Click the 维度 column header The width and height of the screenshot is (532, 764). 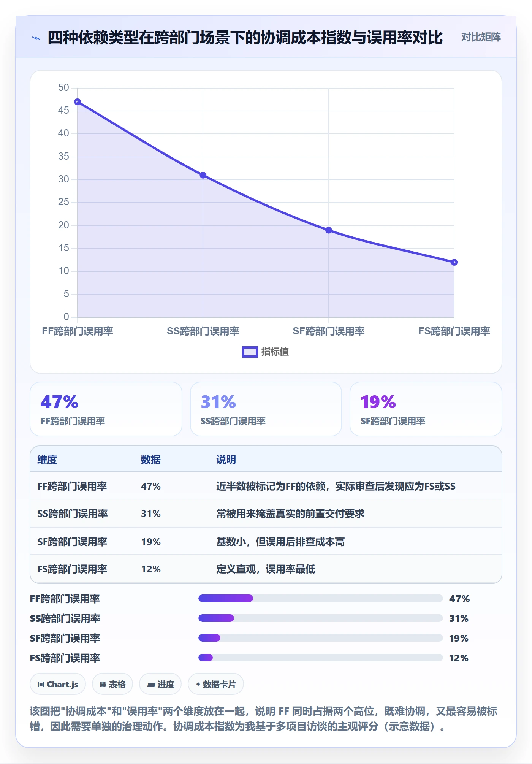point(47,460)
